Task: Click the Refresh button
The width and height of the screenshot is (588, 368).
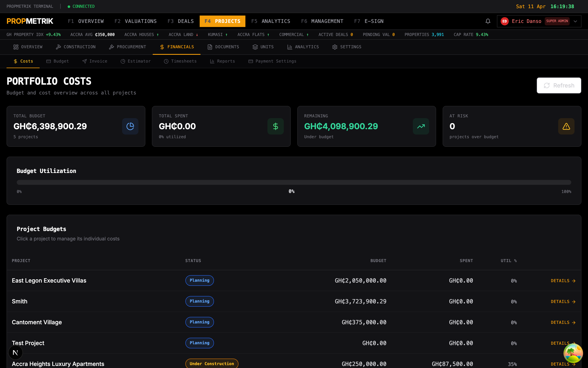Action: pyautogui.click(x=559, y=85)
